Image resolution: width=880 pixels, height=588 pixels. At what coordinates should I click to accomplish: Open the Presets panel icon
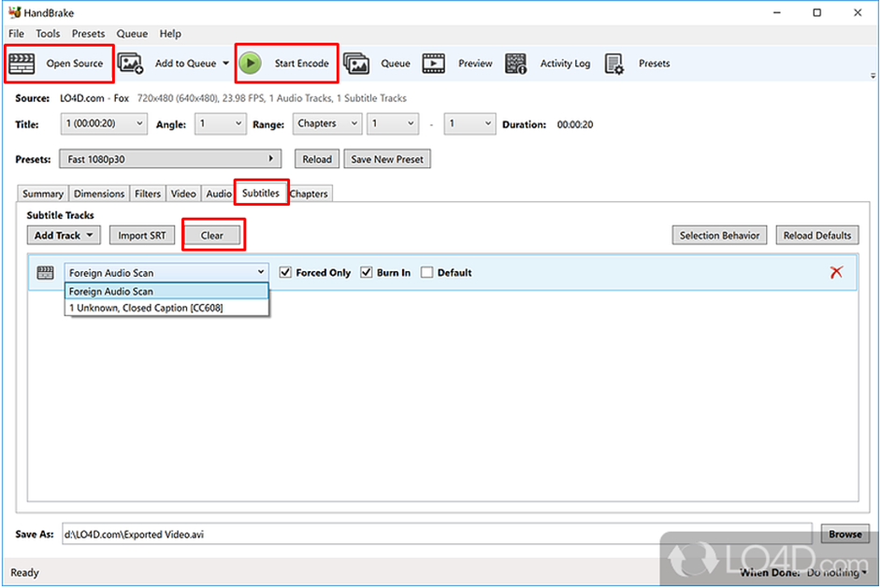coord(614,63)
